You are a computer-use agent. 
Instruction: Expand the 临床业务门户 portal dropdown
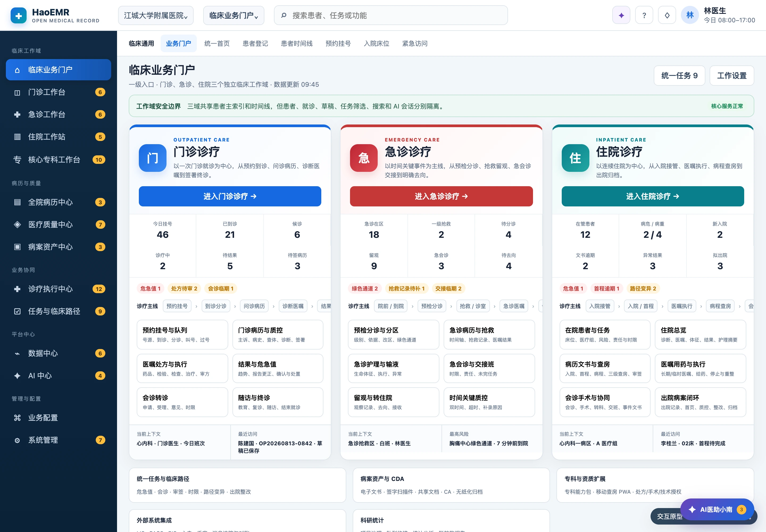tap(234, 15)
